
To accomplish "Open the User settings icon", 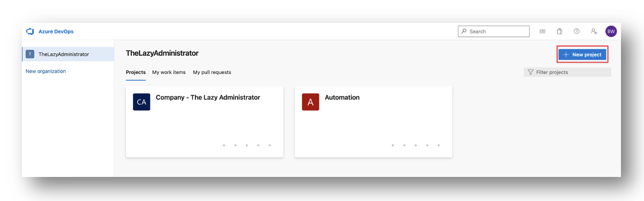I will point(594,32).
